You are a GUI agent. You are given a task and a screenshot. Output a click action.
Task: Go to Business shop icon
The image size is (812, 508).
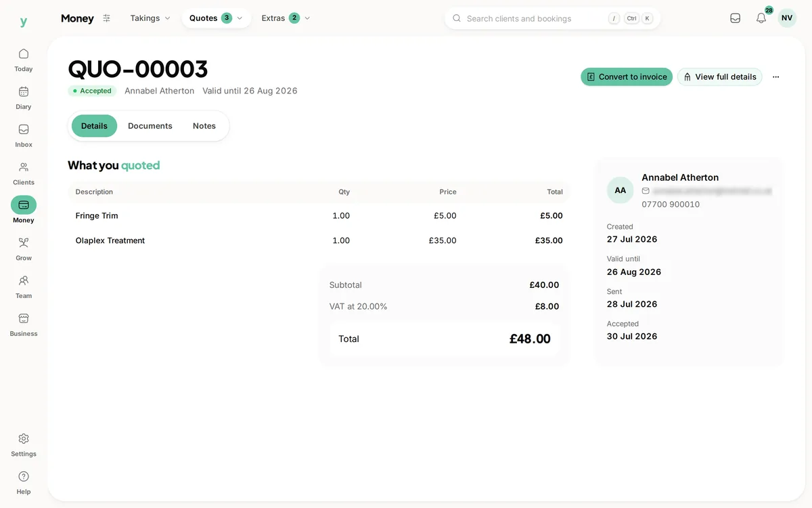[x=24, y=318]
